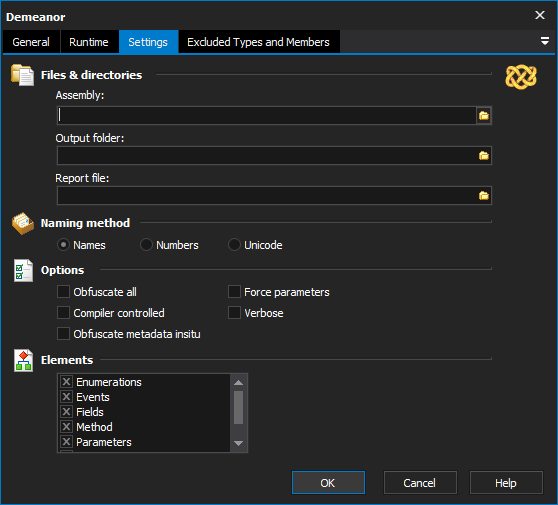The height and width of the screenshot is (505, 558).
Task: Browse for the Output folder
Action: click(484, 156)
